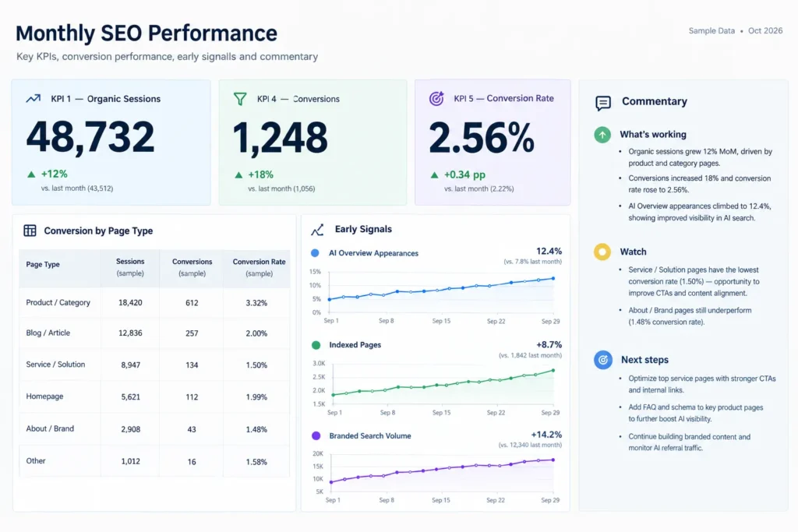The height and width of the screenshot is (532, 798).
Task: Click the 2.00% conversion rate cell
Action: (x=256, y=333)
